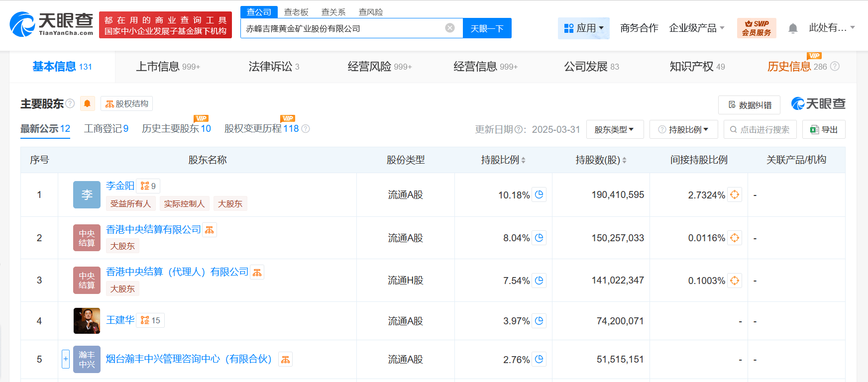The width and height of the screenshot is (868, 382).
Task: Click the SVIP member service badge
Action: tap(756, 28)
